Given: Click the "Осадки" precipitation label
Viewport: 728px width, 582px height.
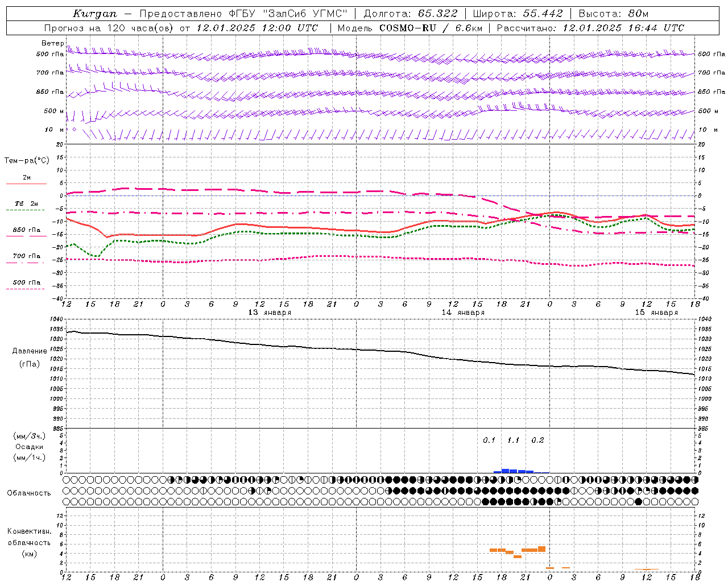Looking at the screenshot, I should pos(30,447).
